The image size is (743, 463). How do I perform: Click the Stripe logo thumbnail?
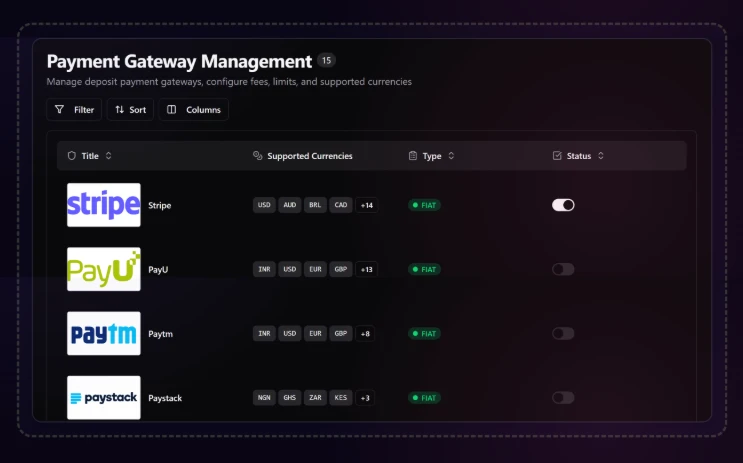[x=103, y=205]
